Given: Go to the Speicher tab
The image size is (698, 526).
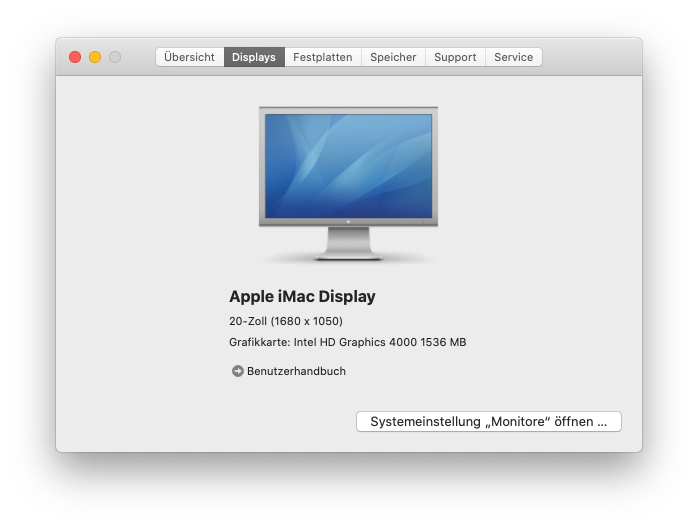Looking at the screenshot, I should click(x=393, y=57).
